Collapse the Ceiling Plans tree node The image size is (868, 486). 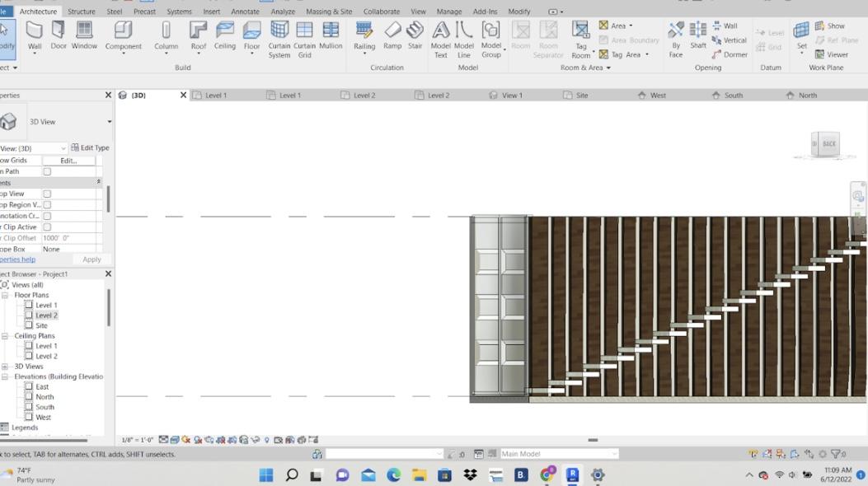(4, 335)
